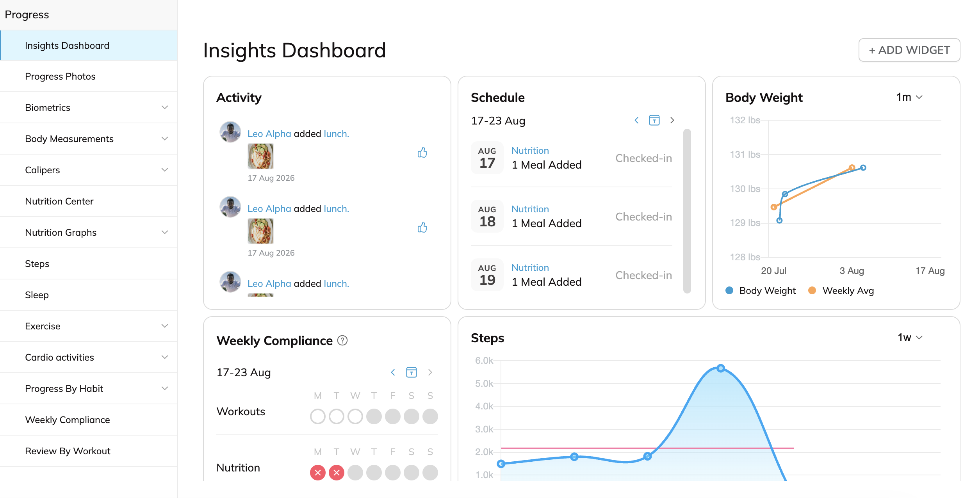The width and height of the screenshot is (980, 498).
Task: Open lunch link in second activity
Action: point(336,209)
